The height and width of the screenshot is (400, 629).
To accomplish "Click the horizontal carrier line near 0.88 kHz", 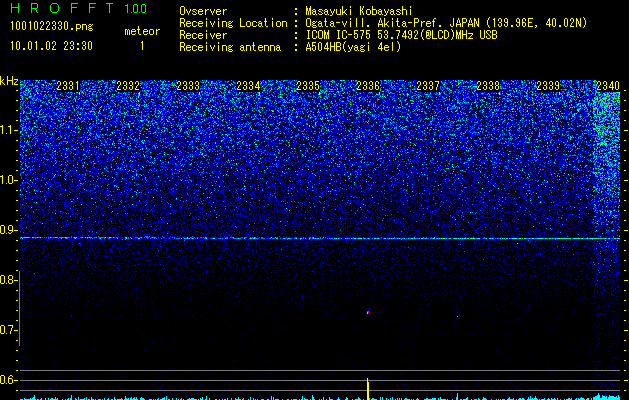I will (320, 238).
